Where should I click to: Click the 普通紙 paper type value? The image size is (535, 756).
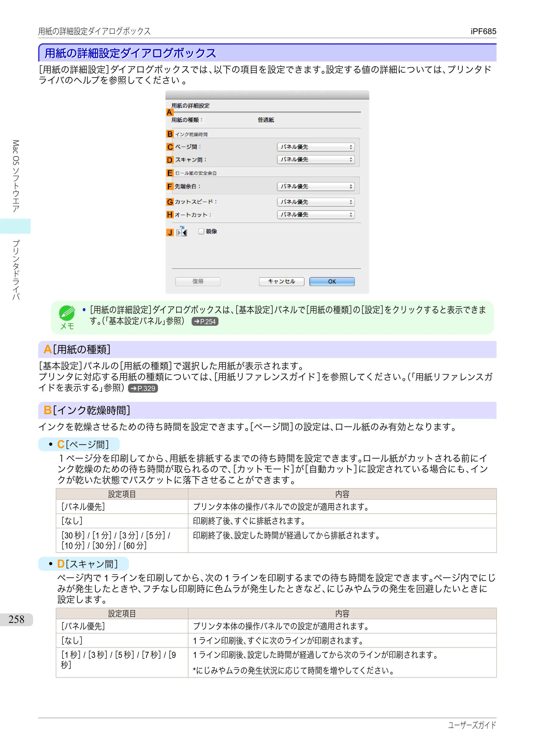click(266, 120)
